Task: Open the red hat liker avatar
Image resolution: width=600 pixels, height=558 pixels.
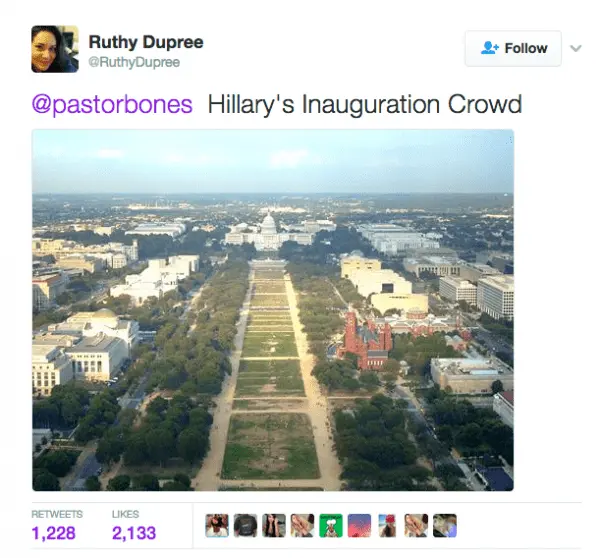Action: tap(388, 525)
